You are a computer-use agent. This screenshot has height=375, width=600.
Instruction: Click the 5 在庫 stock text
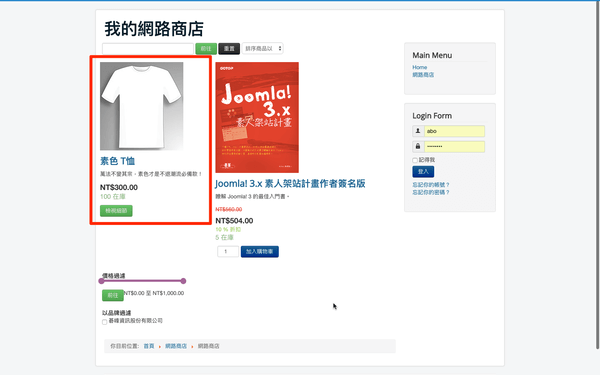pos(224,237)
